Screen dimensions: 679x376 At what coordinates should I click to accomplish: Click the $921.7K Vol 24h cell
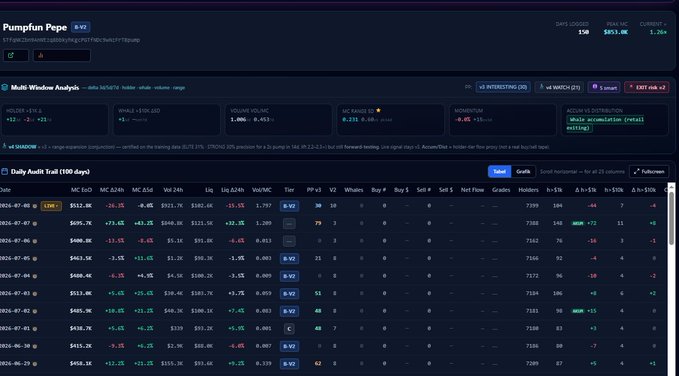(172, 206)
